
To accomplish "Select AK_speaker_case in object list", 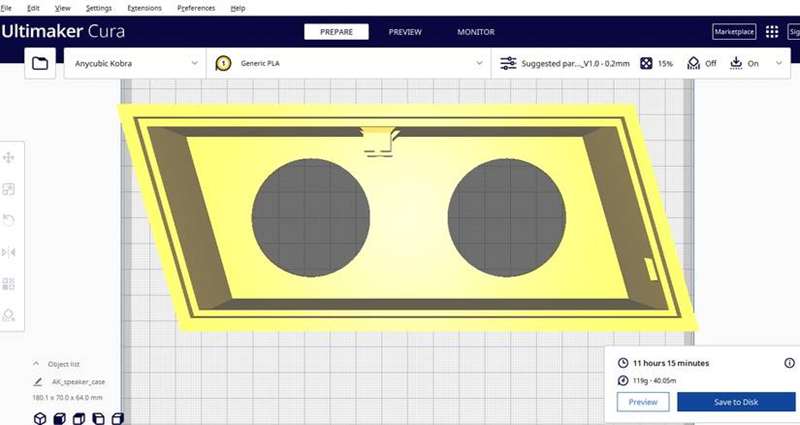I will [78, 382].
